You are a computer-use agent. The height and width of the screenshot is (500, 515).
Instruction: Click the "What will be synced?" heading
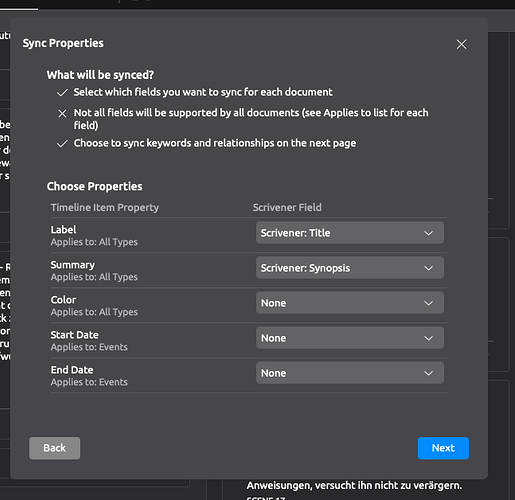[x=100, y=75]
